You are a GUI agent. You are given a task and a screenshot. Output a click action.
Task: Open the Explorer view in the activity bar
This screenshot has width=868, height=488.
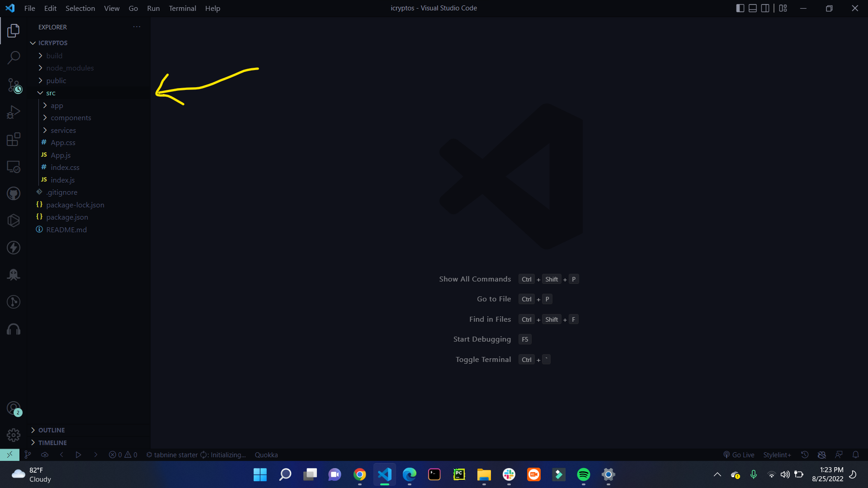coord(14,31)
